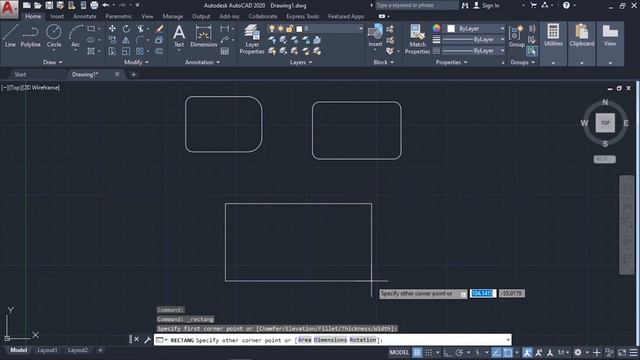Click the Text annotation tool

tap(179, 36)
